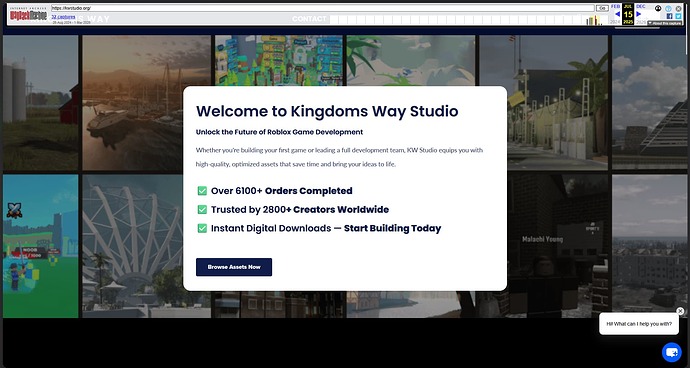Go to next capture arrow
Screen dimensions: 690x368
[639, 14]
